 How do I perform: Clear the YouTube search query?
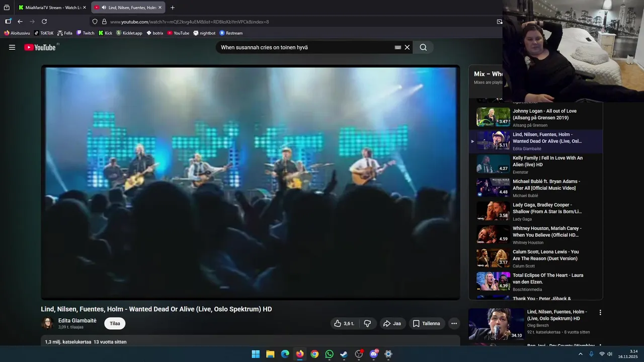pyautogui.click(x=407, y=47)
